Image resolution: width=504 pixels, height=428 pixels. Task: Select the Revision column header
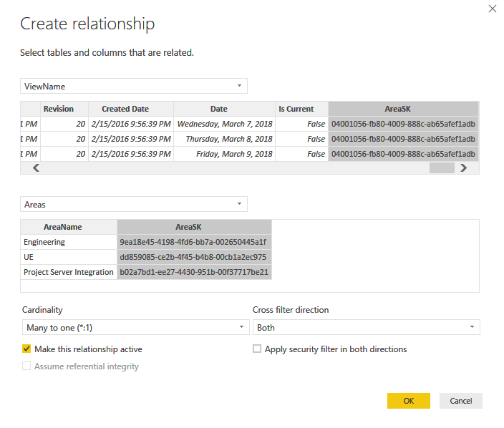point(64,109)
